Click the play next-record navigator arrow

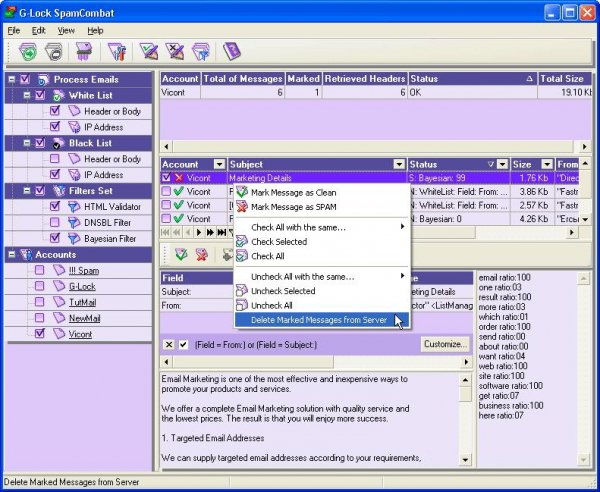tap(199, 232)
